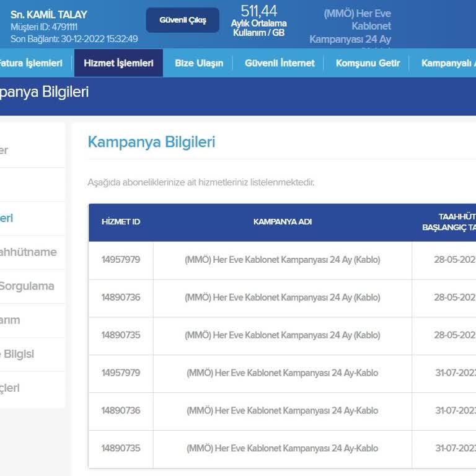Click the light blue Kampanya Bilgileri heading
Image resolution: width=476 pixels, height=476 pixels.
pyautogui.click(x=151, y=142)
